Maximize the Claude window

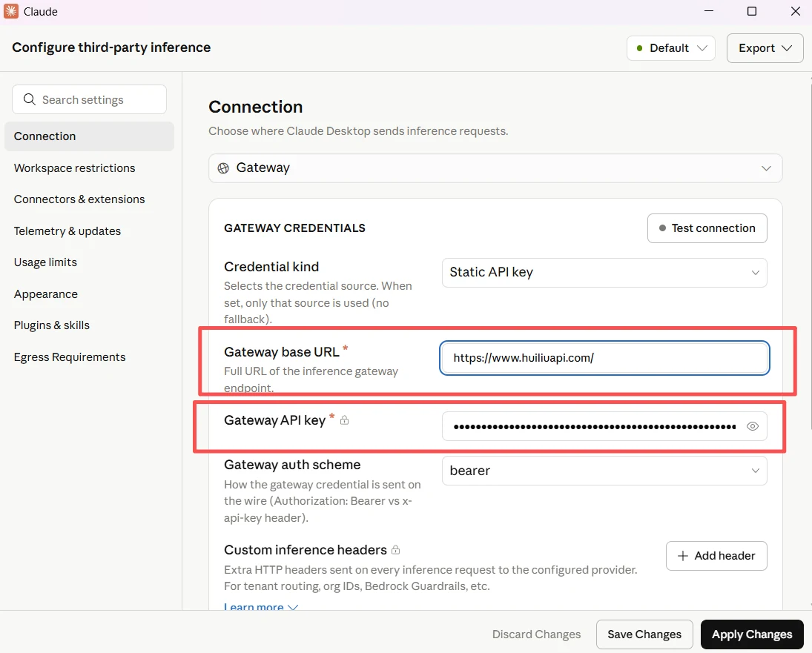point(752,11)
